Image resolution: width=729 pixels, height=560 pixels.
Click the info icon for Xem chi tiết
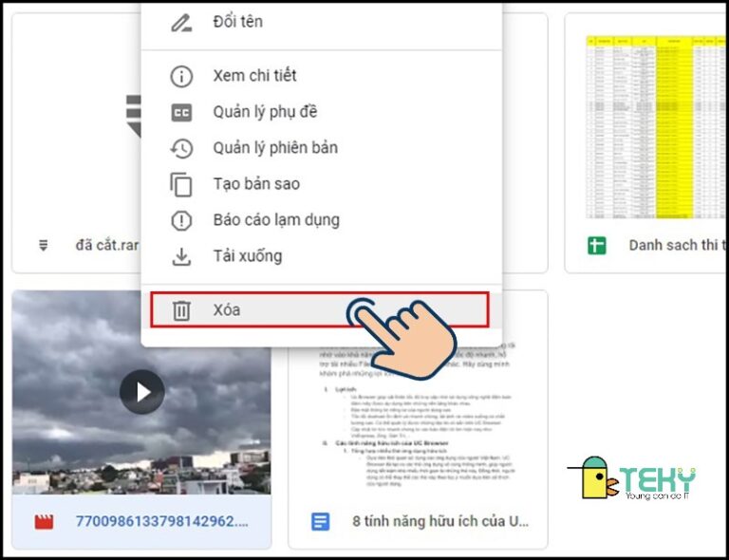(180, 76)
